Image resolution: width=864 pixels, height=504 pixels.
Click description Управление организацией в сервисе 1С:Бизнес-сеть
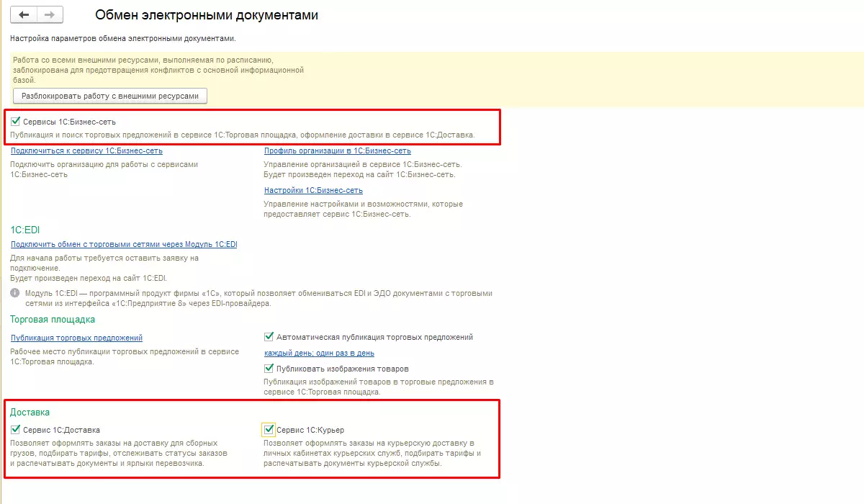coord(363,169)
